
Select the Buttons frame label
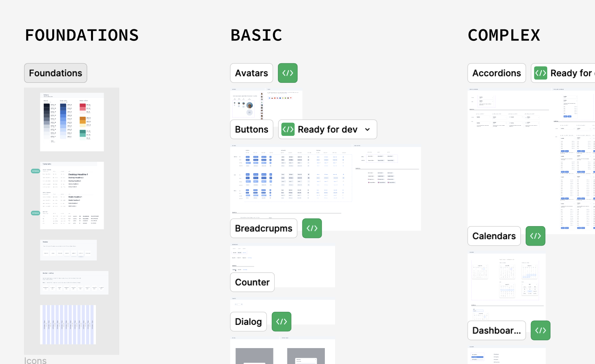tap(251, 129)
